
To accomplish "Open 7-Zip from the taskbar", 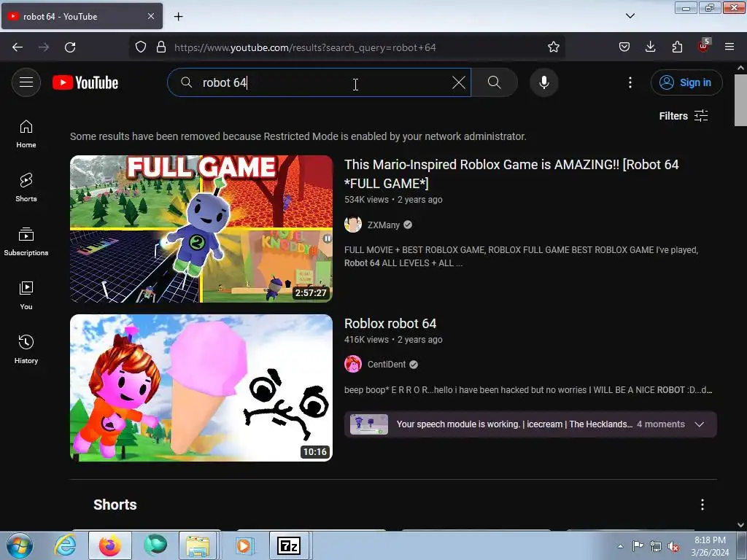I will [289, 545].
